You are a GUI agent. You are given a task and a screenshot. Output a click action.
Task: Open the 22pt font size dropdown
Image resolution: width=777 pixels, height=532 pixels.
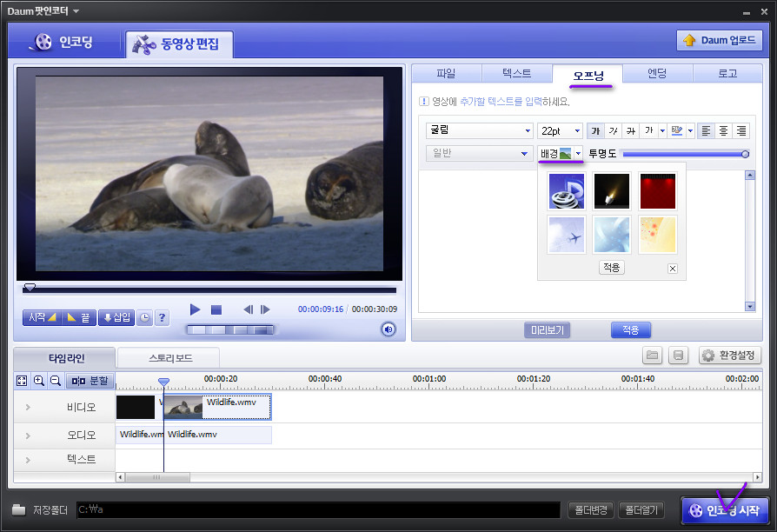pos(560,130)
